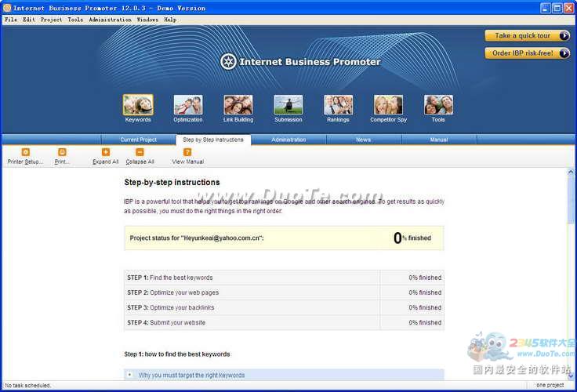Open the Keywords module icon
This screenshot has height=392, width=577.
pyautogui.click(x=138, y=104)
